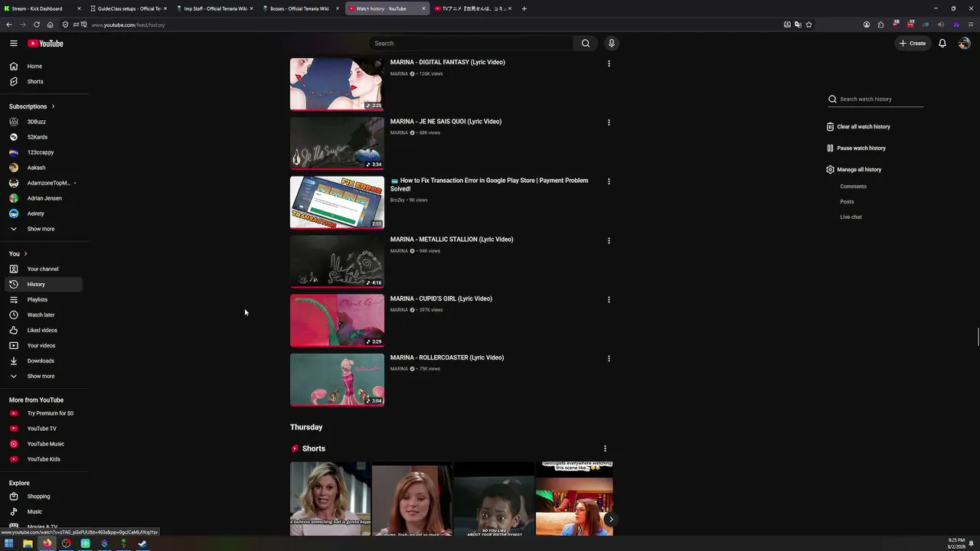Viewport: 980px width, 551px height.
Task: Open Comments history link
Action: [853, 187]
